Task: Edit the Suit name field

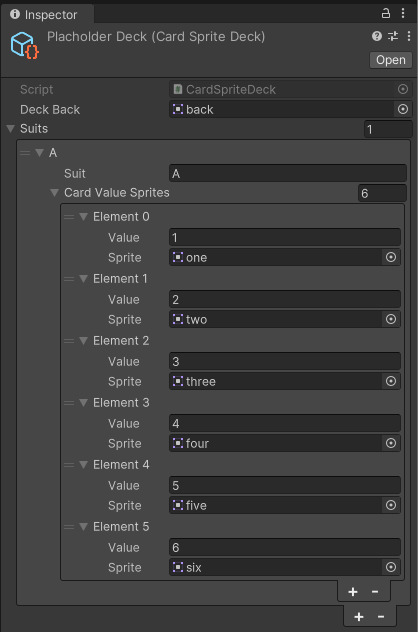Action: point(288,173)
